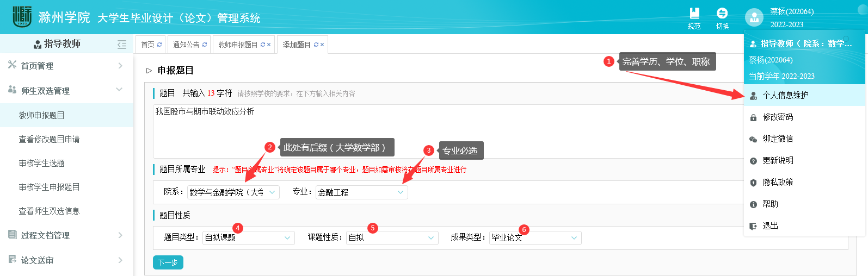Click the user avatar icon in header
Screen dimensions: 868x276
click(x=754, y=17)
